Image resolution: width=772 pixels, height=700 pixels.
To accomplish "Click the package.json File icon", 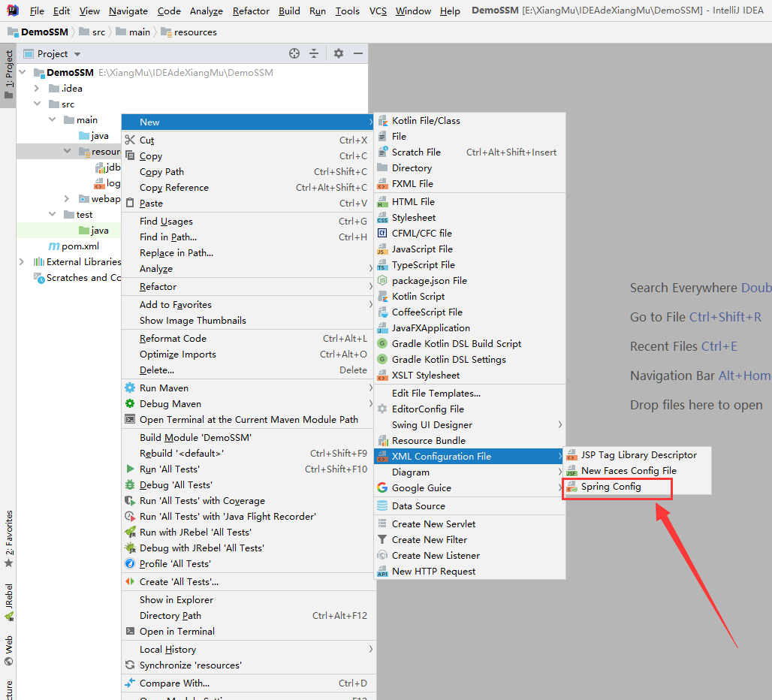I will tap(382, 281).
